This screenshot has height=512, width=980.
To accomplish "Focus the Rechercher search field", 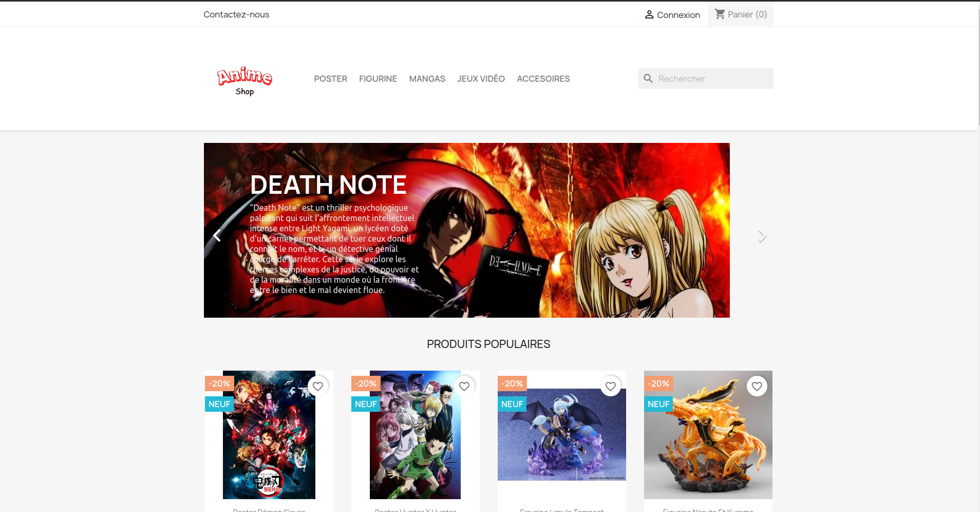I will (x=711, y=79).
